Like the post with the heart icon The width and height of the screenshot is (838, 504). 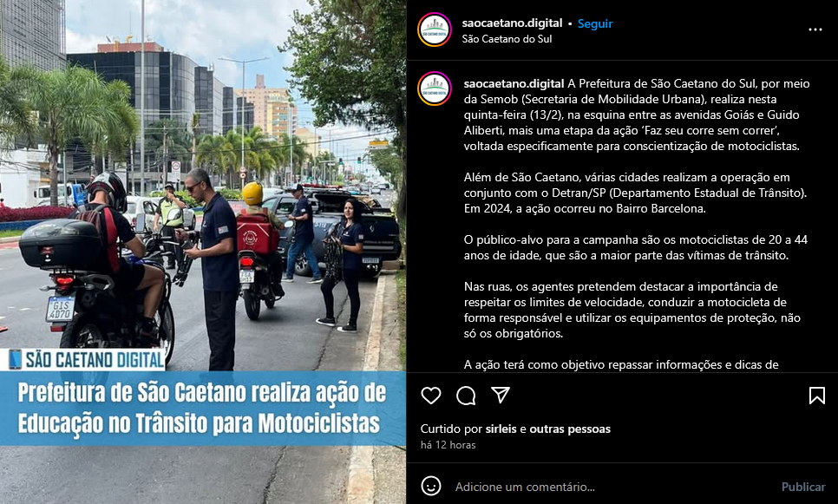[431, 396]
